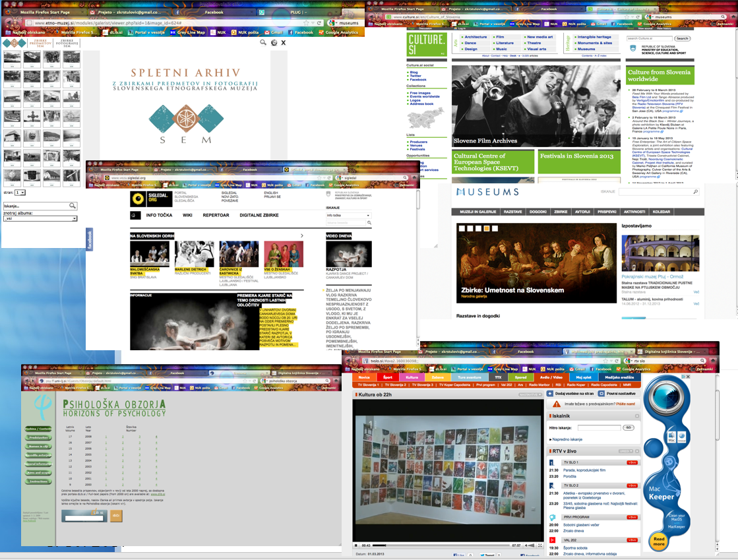The height and width of the screenshot is (560, 738).
Task: Open 'DIGITALNE ZBIRKE' in the sigledal menu
Action: coord(259,215)
